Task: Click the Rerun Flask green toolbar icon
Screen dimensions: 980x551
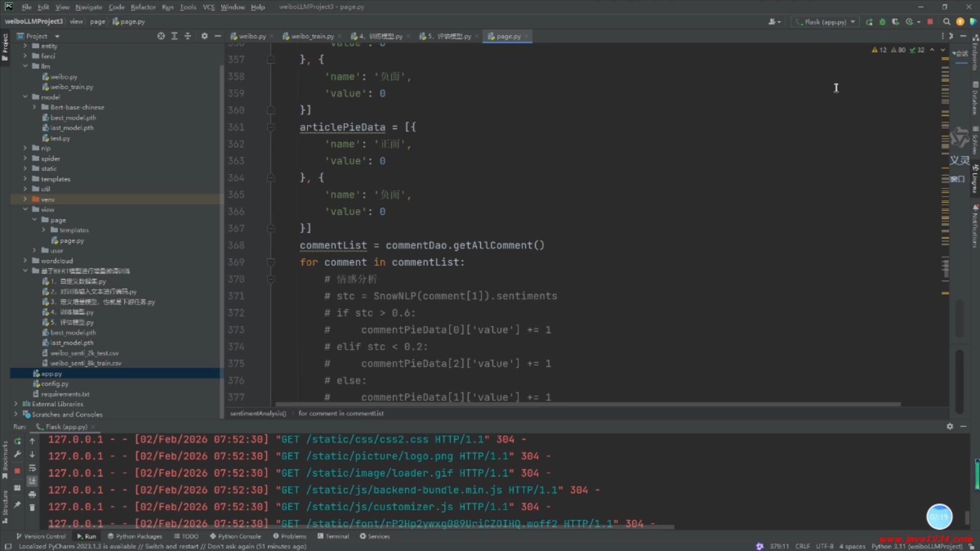Action: pyautogui.click(x=869, y=22)
